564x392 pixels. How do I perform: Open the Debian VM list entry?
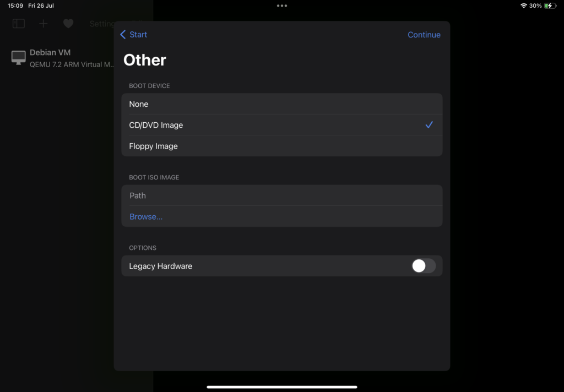tap(62, 58)
